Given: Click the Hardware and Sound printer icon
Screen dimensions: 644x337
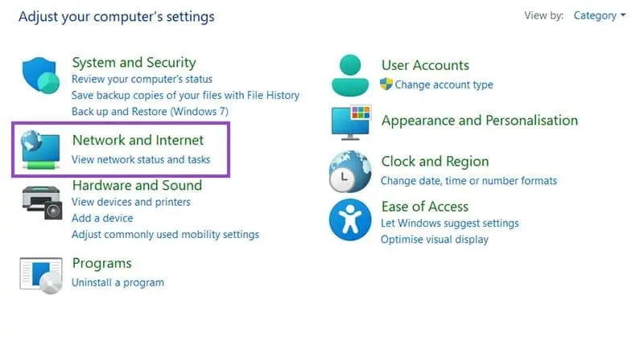Looking at the screenshot, I should click(x=42, y=203).
